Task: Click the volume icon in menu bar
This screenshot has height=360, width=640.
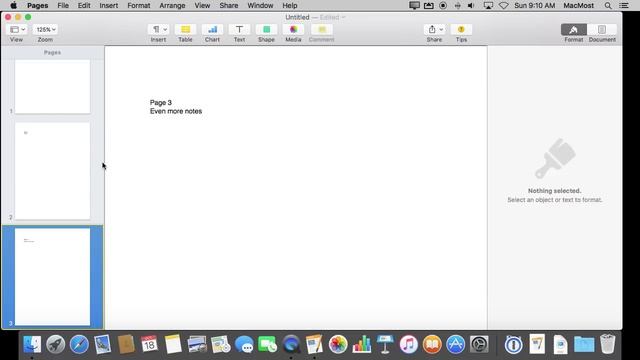Action: point(471,5)
